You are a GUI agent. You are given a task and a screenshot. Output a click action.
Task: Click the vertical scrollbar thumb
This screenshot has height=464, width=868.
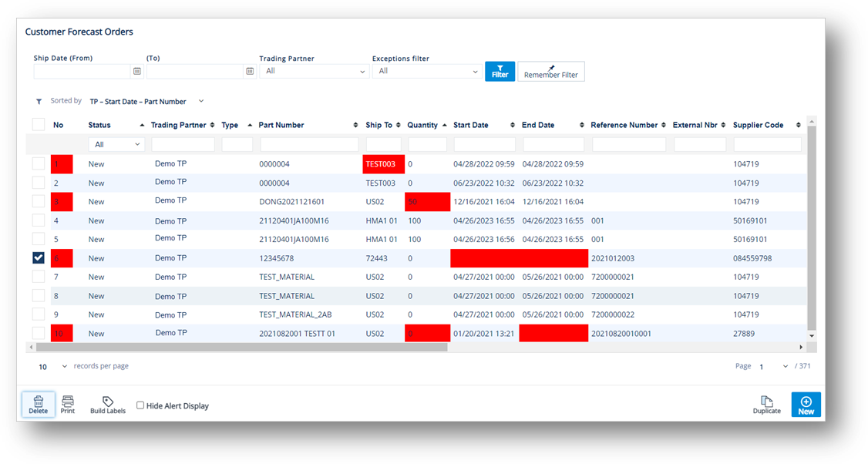tap(812, 227)
